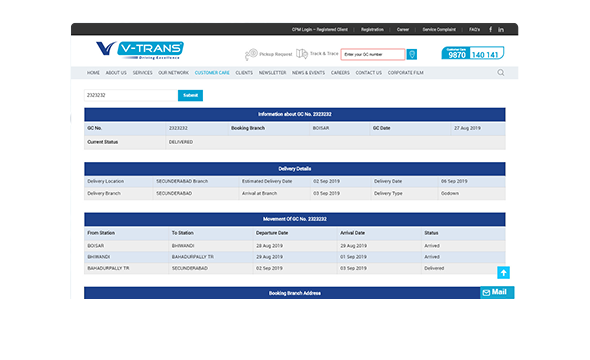
Task: Open the Customer Care menu
Action: tap(212, 73)
